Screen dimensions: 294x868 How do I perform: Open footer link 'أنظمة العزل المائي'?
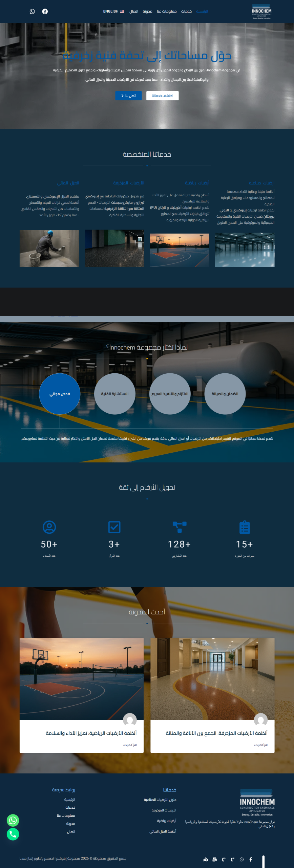tap(163, 831)
